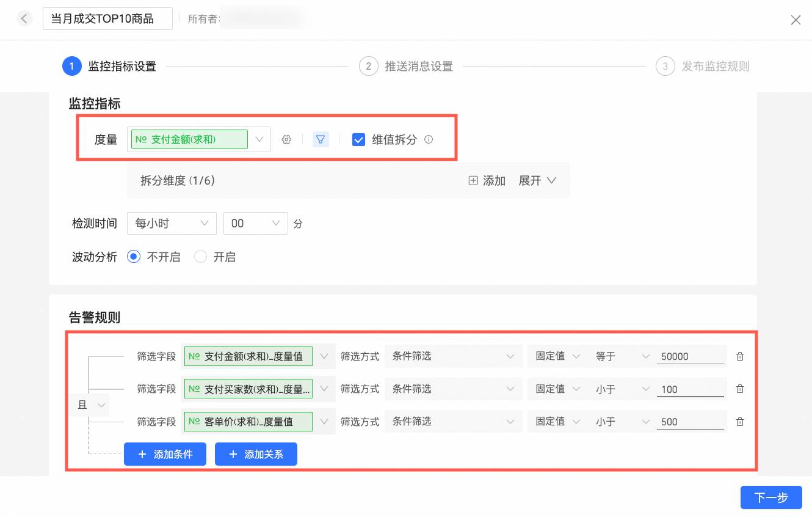Close the monitoring rule dialog
The width and height of the screenshot is (812, 517).
pos(796,20)
